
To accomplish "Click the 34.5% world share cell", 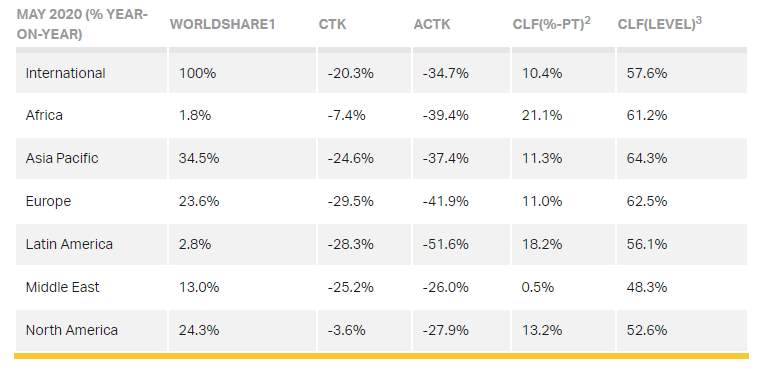I will 199,159.
